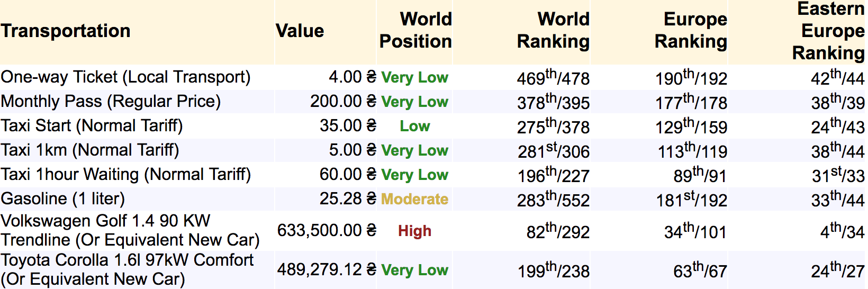Click the Taxi 1km (Normal Tariff) label
Screen dimensions: 868x289
(90, 150)
